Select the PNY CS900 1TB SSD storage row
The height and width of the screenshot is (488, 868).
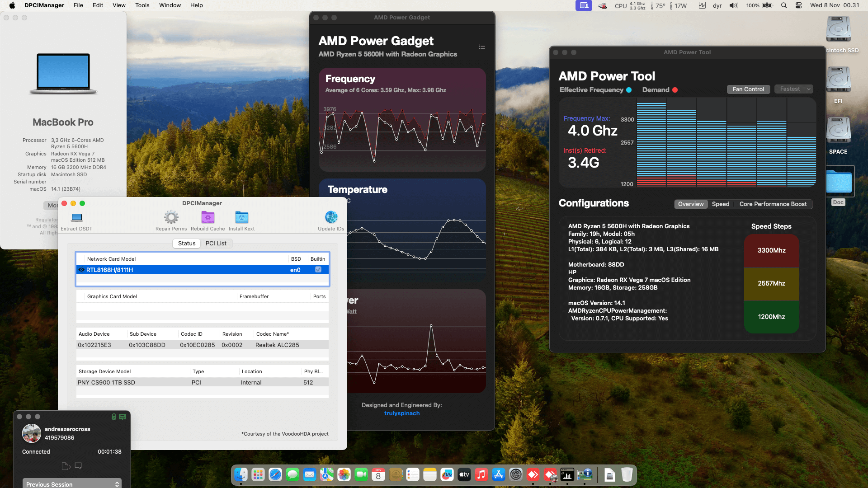tap(203, 382)
